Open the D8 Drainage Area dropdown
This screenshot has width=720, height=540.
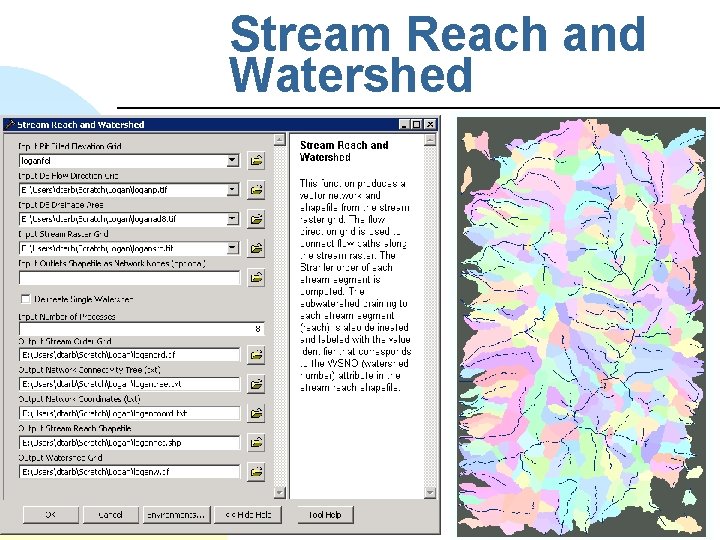233,219
